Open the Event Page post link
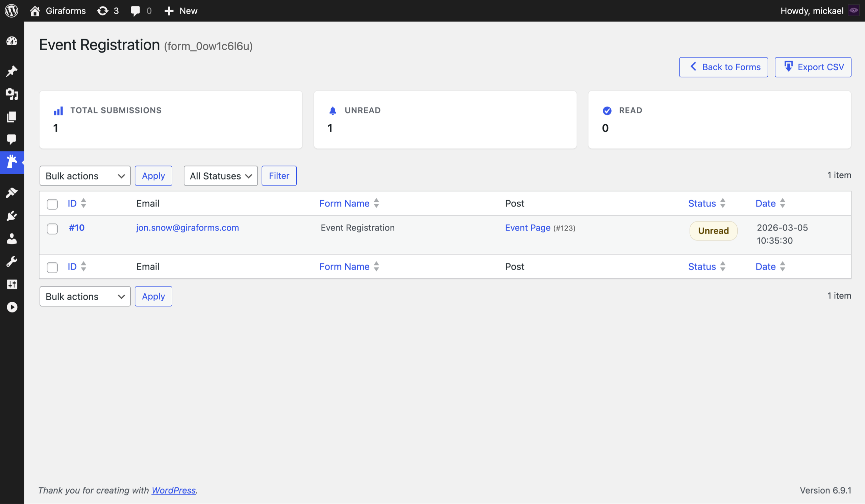This screenshot has width=865, height=504. click(x=527, y=228)
